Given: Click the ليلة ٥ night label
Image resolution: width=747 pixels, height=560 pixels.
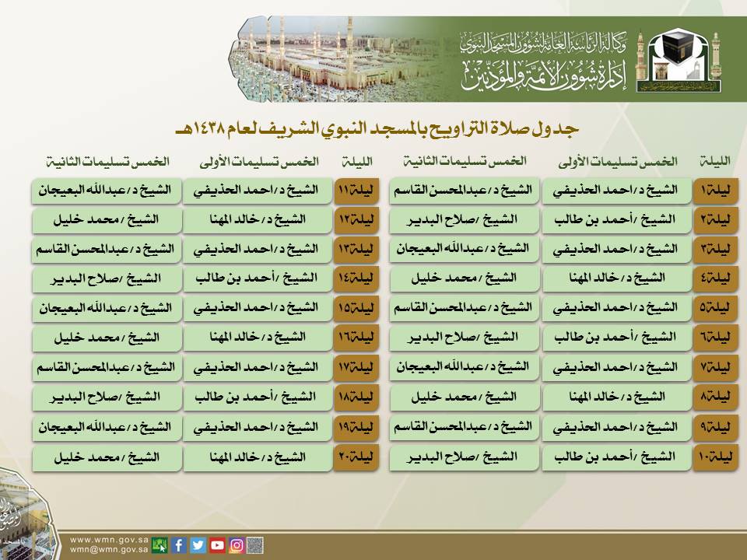Looking at the screenshot, I should tap(714, 309).
